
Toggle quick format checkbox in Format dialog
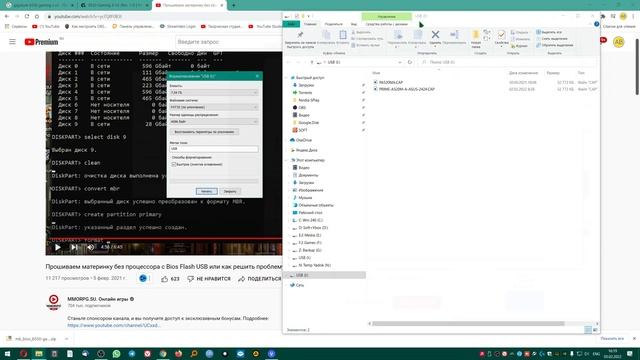tap(173, 164)
